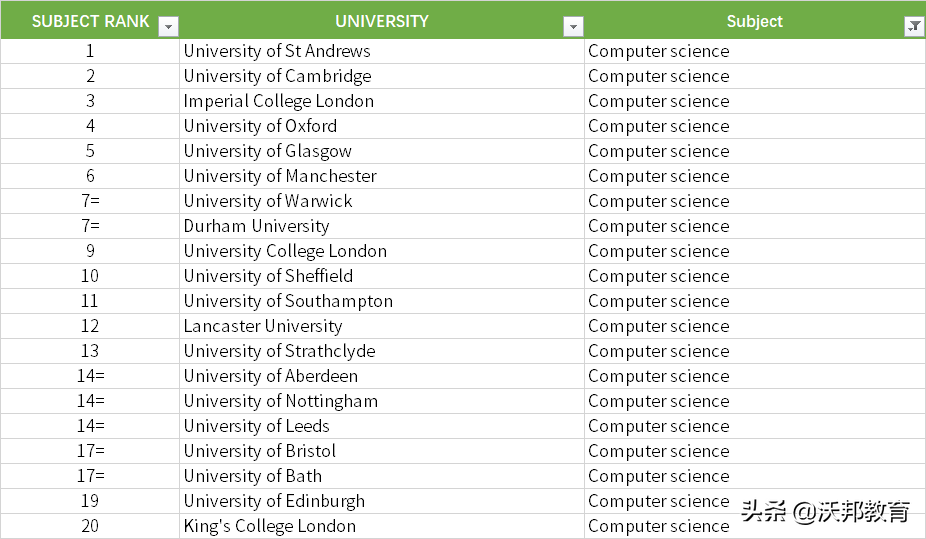
Task: Click the rank cell showing 19
Action: click(90, 501)
